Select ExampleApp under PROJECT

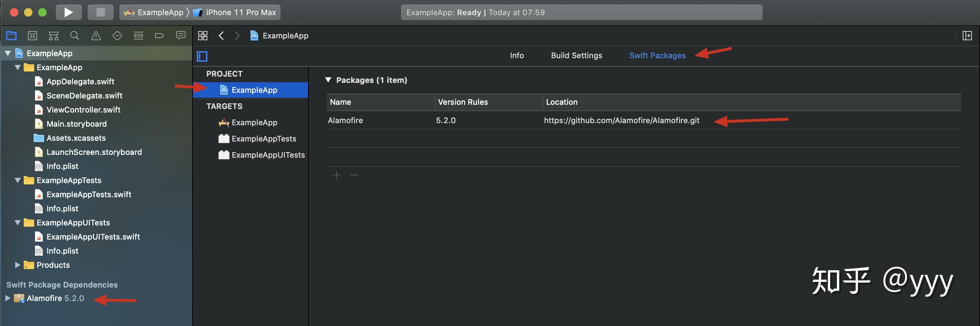tap(251, 90)
